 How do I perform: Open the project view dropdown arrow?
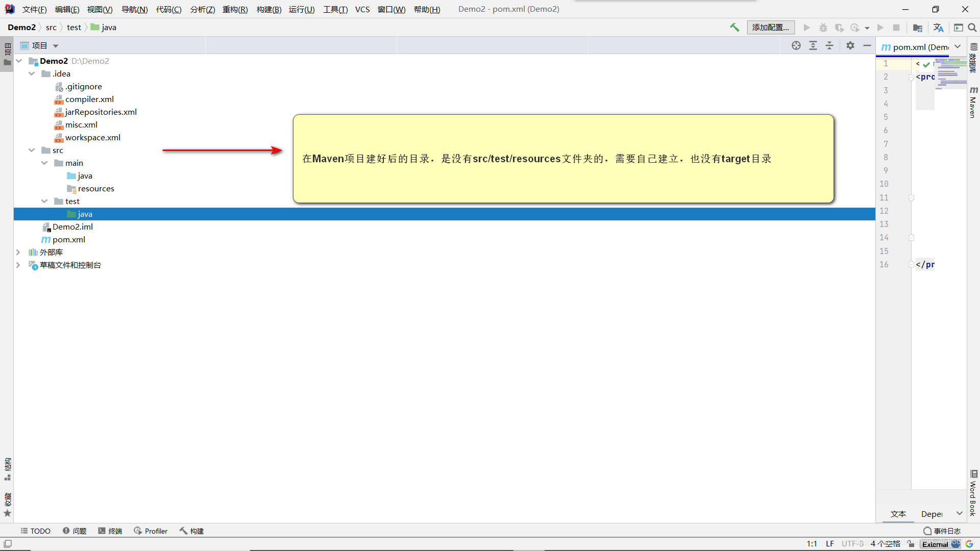pyautogui.click(x=56, y=46)
